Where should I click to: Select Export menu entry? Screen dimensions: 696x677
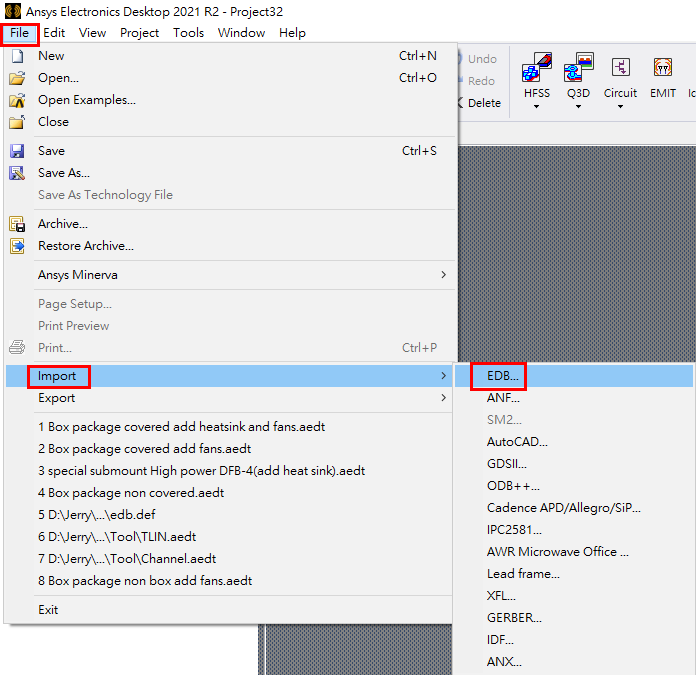pos(229,398)
